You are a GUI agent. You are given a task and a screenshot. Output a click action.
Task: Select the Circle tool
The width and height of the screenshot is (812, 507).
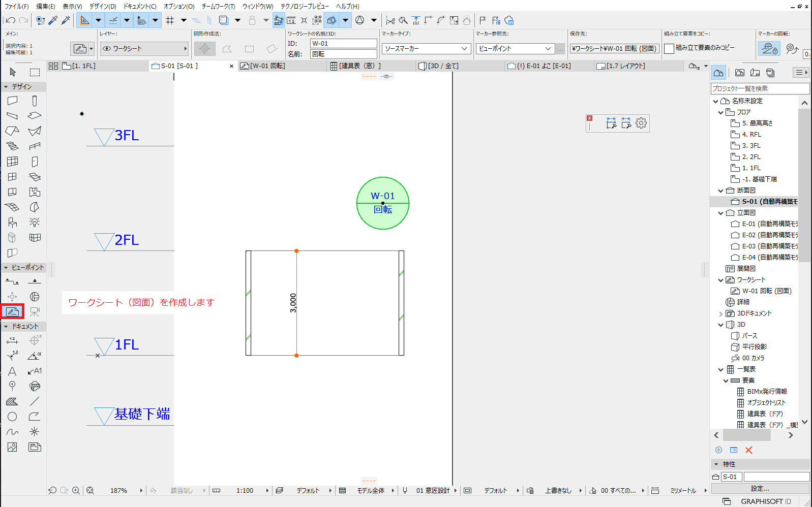(13, 417)
